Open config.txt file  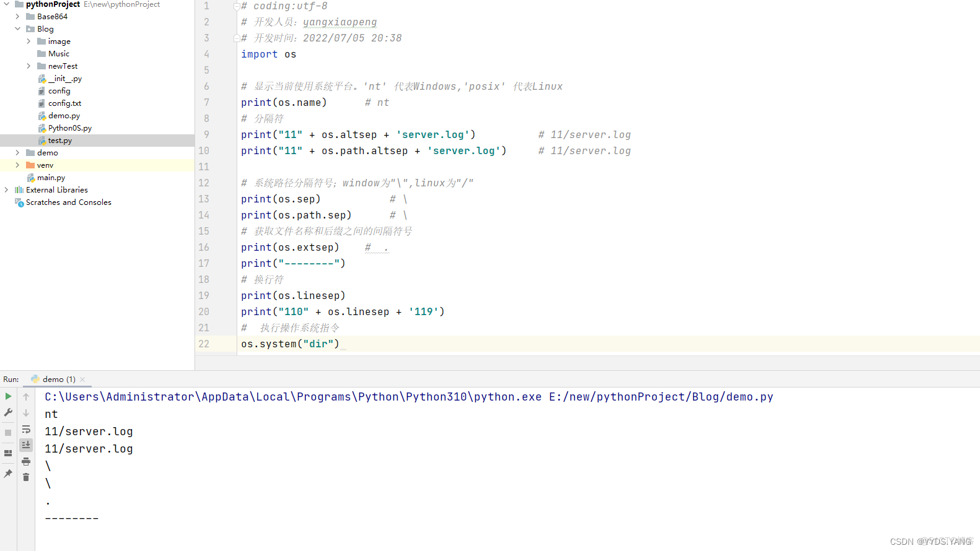(64, 103)
